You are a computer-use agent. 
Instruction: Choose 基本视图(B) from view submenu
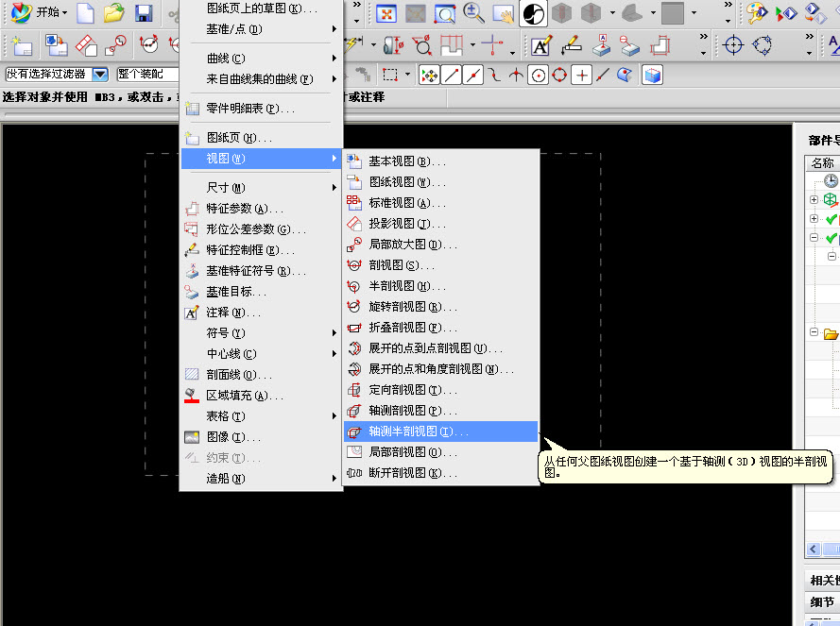tap(440, 161)
